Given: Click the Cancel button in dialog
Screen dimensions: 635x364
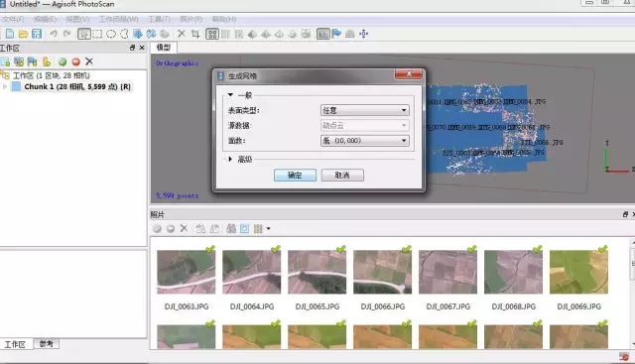Looking at the screenshot, I should pyautogui.click(x=342, y=175).
